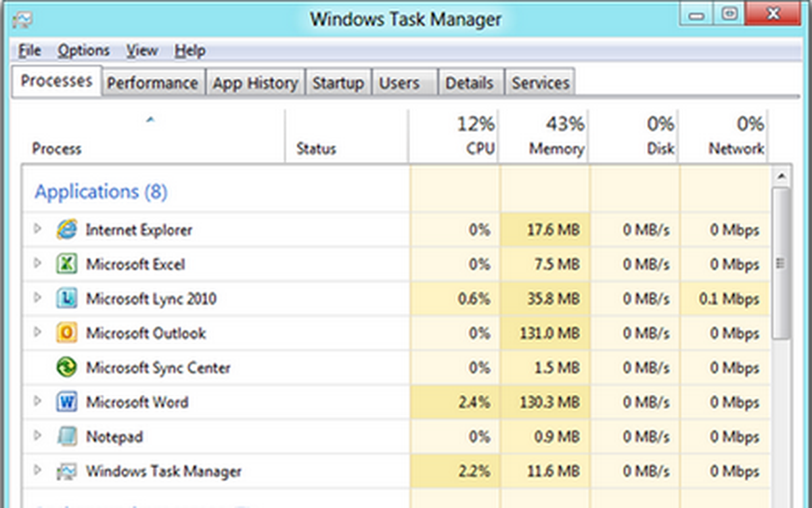
Task: Click the 131.0 MB memory value
Action: (x=550, y=333)
